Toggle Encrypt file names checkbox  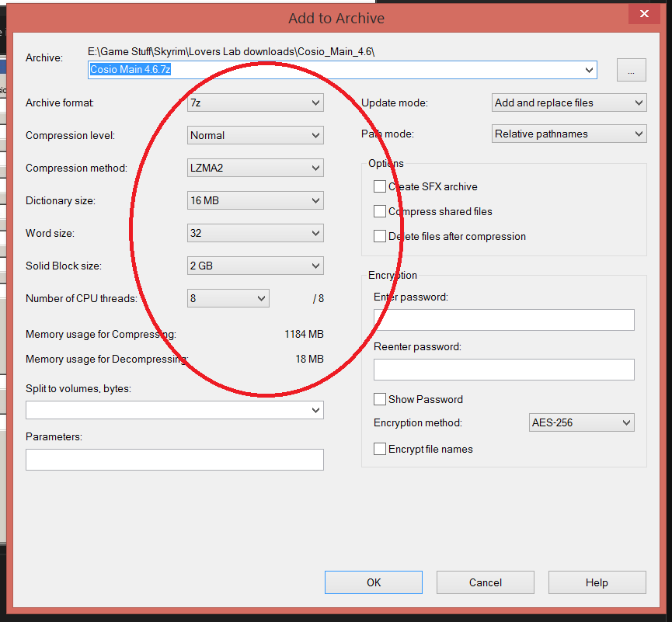coord(380,449)
